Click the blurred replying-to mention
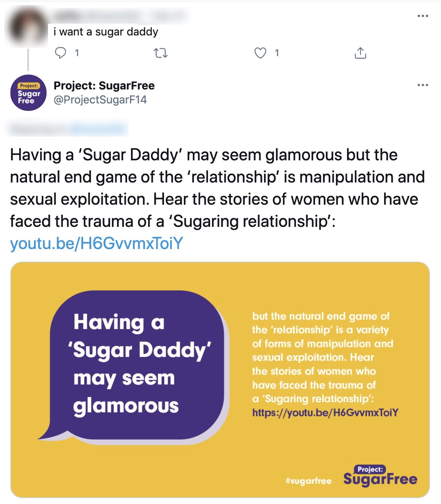 [x=98, y=129]
